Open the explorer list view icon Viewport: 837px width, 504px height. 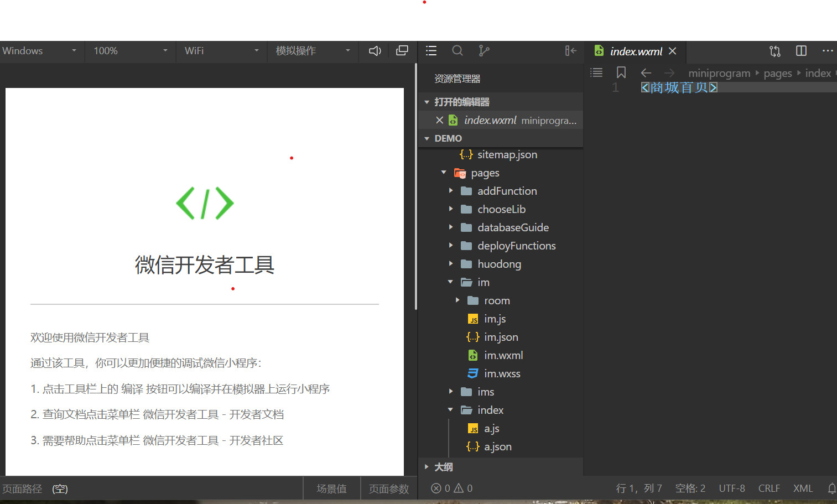coord(432,51)
